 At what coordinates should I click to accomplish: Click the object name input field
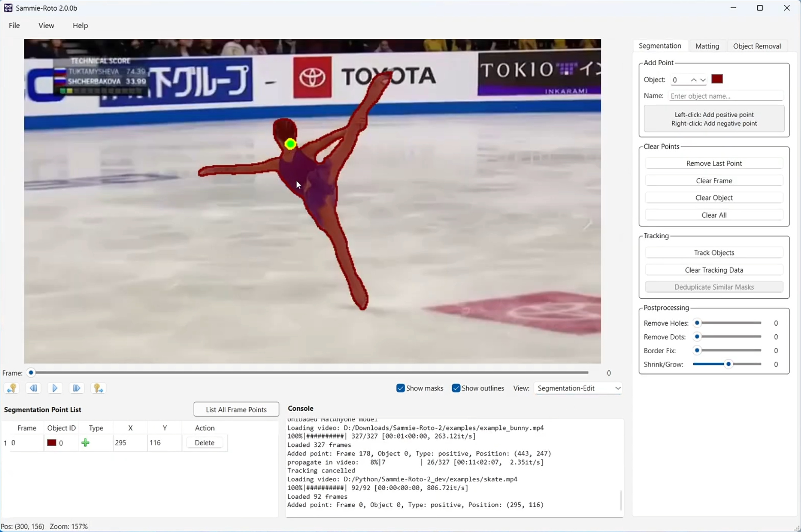pyautogui.click(x=725, y=96)
